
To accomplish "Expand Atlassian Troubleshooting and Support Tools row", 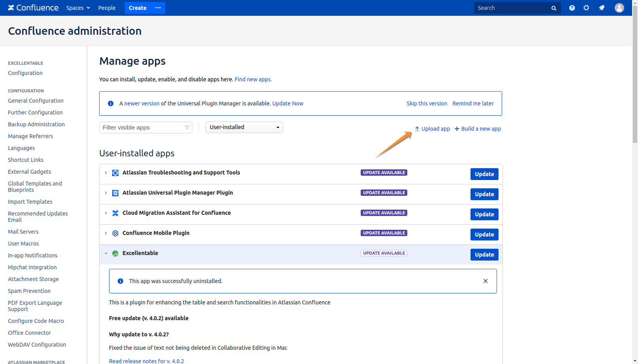I will pos(106,173).
